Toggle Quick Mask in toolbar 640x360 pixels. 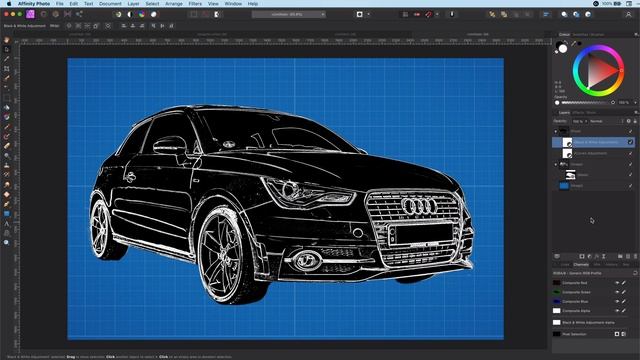[x=360, y=14]
